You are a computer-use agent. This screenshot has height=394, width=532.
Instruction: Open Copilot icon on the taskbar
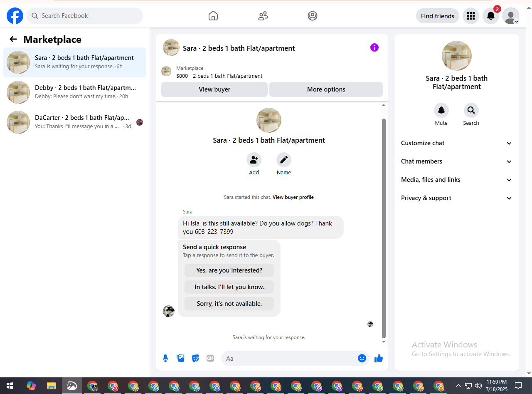coord(31,386)
